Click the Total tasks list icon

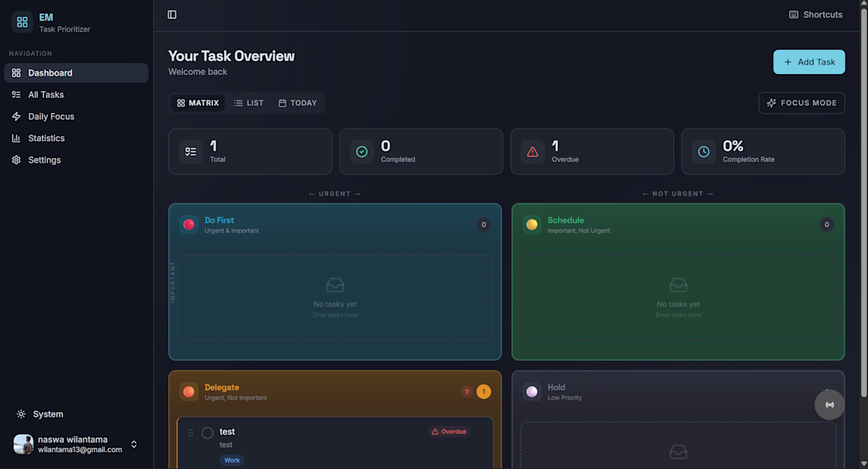pos(190,152)
